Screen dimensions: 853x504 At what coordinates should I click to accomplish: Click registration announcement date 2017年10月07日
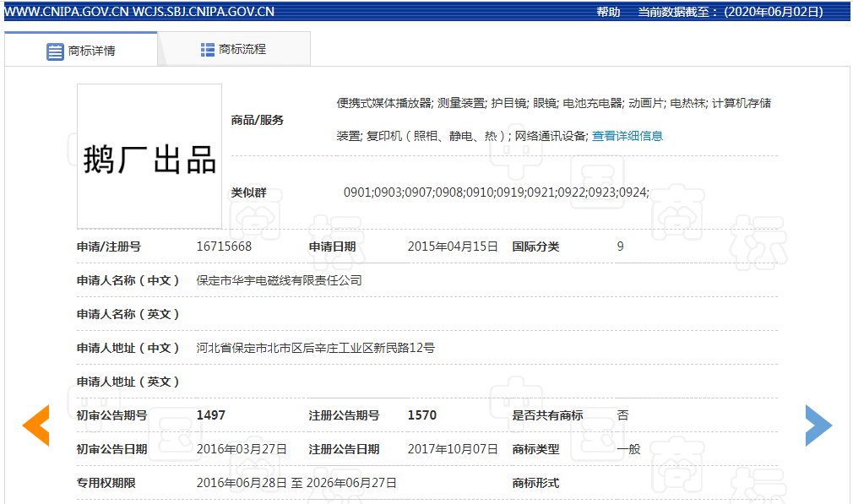453,449
